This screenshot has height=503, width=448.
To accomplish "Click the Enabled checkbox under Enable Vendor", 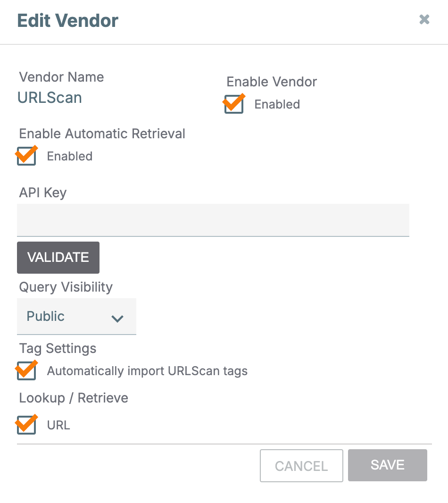I will click(x=233, y=103).
